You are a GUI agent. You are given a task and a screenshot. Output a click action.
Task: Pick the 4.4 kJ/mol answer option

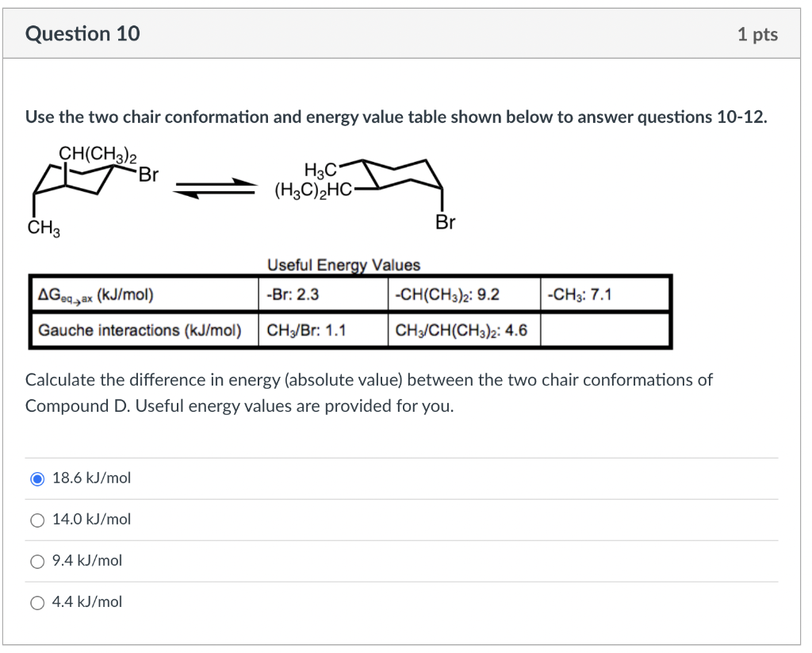[36, 602]
